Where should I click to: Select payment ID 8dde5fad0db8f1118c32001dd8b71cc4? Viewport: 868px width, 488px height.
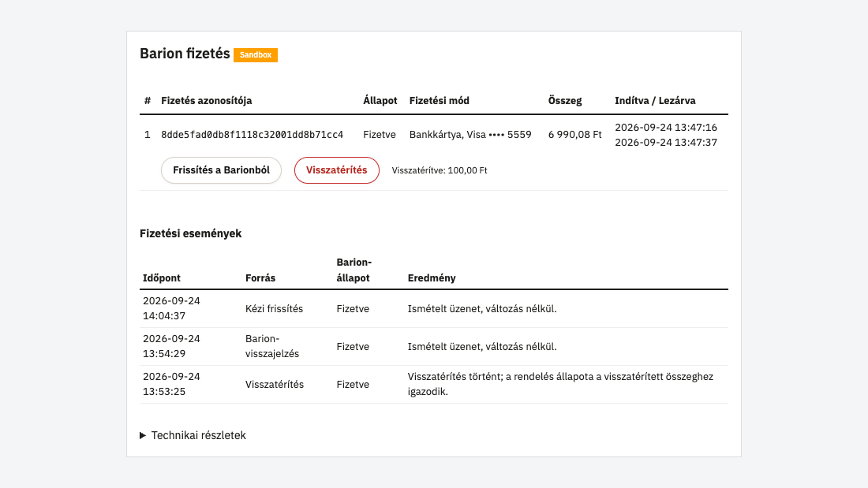pos(252,135)
